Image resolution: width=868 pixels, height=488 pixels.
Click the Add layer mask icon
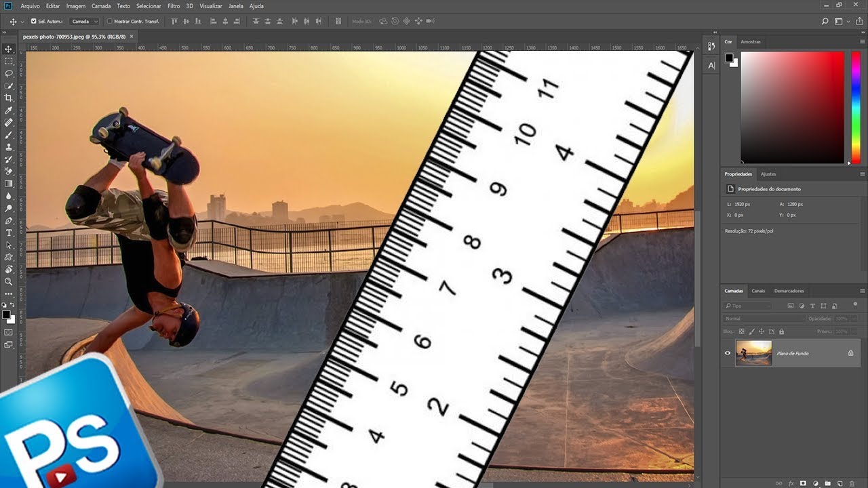pos(803,483)
